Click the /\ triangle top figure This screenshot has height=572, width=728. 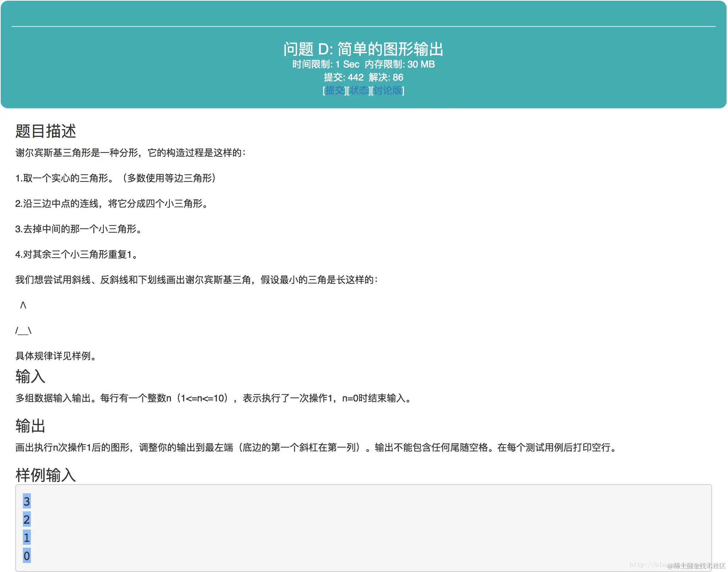23,305
